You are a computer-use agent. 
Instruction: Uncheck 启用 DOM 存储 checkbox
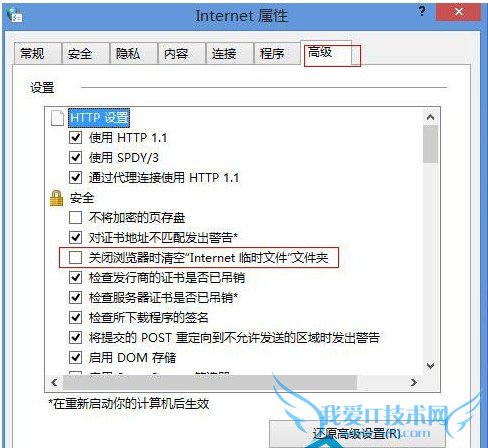(75, 357)
